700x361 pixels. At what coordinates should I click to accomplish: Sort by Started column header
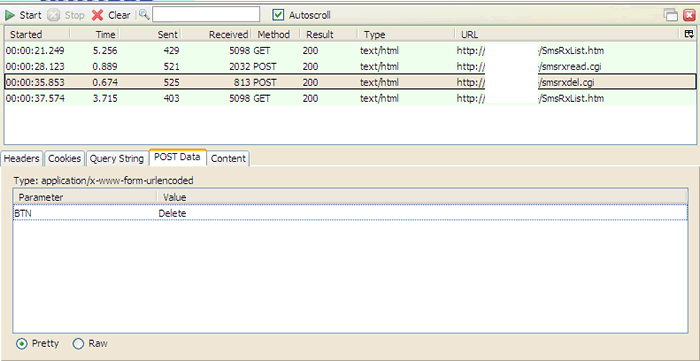[x=37, y=34]
